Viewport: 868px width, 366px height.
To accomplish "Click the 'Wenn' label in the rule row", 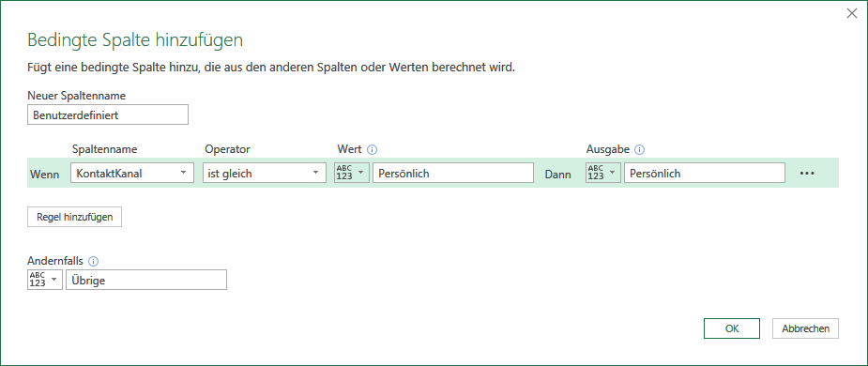I will coord(44,174).
